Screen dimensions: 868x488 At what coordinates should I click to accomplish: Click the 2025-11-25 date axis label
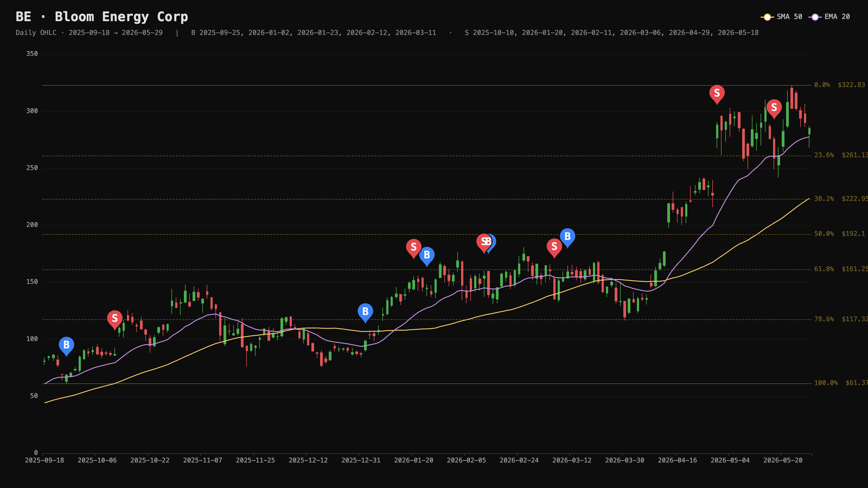click(256, 460)
